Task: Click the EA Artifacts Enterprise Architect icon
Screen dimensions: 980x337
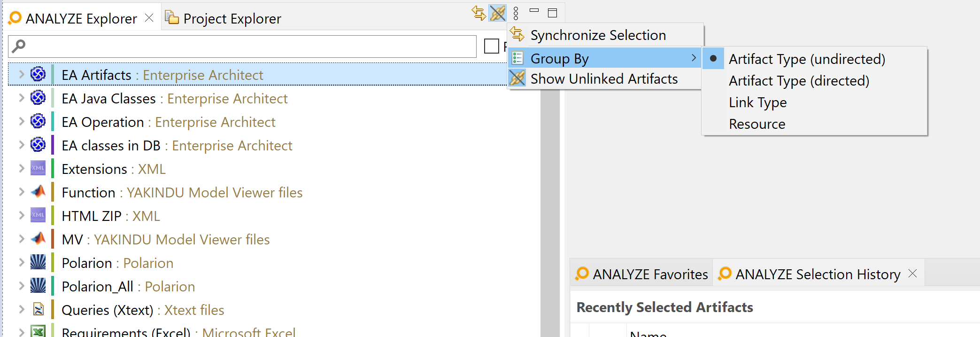Action: tap(38, 74)
